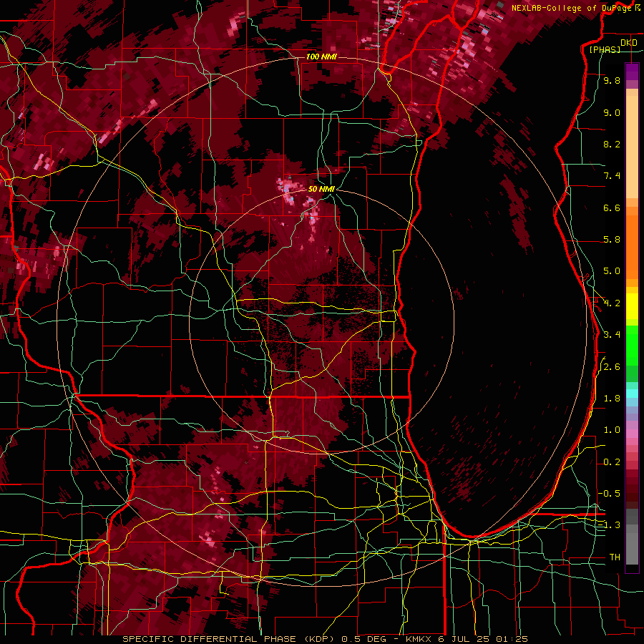Click the 3.4 value on color scale
The image size is (644, 644).
[612, 335]
